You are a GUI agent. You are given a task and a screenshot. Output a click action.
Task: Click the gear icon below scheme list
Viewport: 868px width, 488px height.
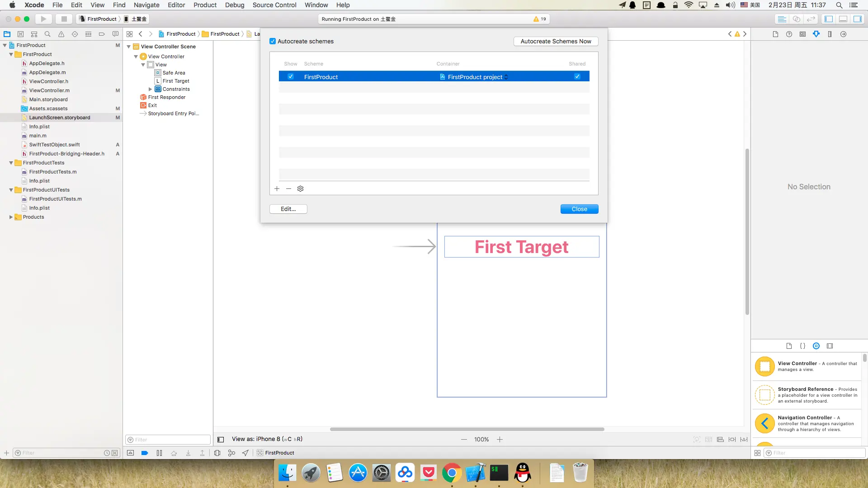(300, 188)
